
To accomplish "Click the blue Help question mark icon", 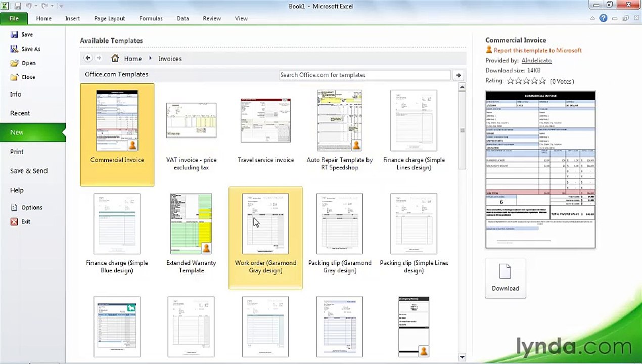I will coord(603,18).
